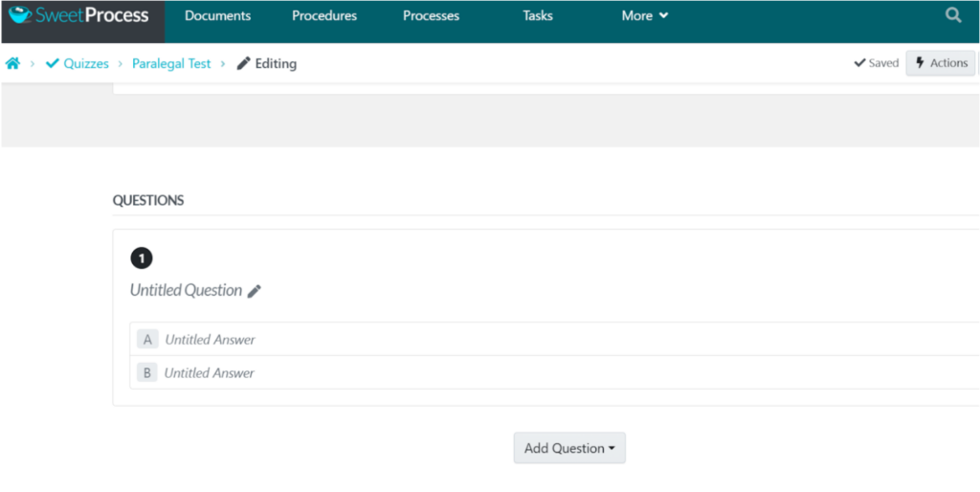Select answer letter A badge
Image resolution: width=980 pixels, height=492 pixels.
tap(147, 340)
